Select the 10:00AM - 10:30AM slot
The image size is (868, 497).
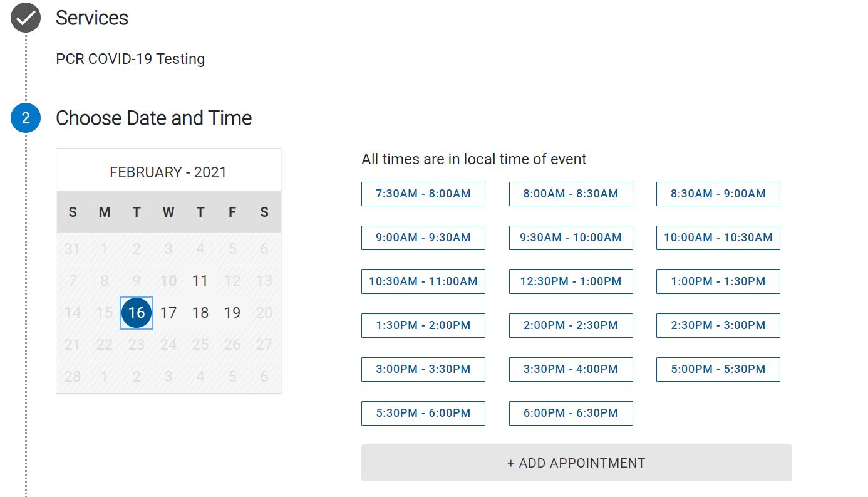click(x=718, y=238)
